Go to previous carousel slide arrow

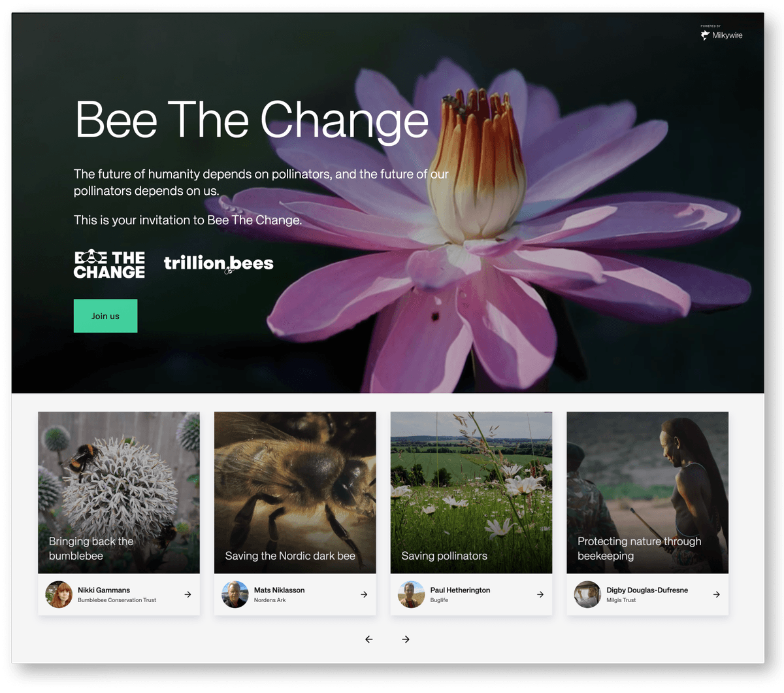tap(369, 639)
